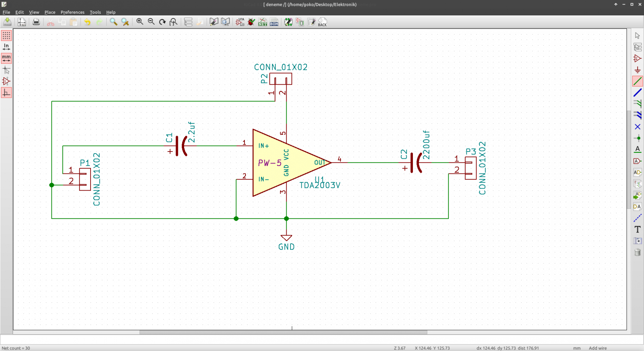Select the net label tool

point(637,149)
